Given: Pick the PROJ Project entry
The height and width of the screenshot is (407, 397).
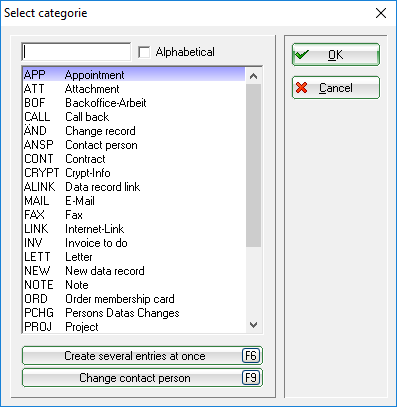Looking at the screenshot, I should pyautogui.click(x=134, y=327).
